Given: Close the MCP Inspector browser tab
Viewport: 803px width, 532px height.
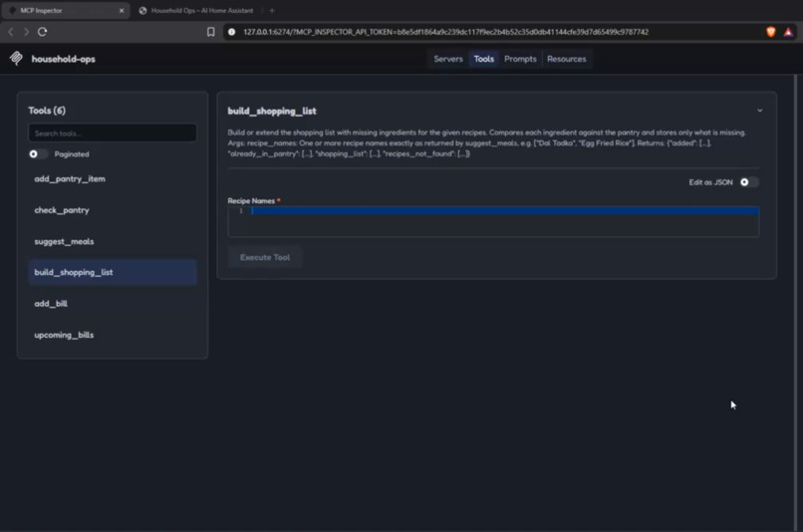Looking at the screenshot, I should point(122,10).
